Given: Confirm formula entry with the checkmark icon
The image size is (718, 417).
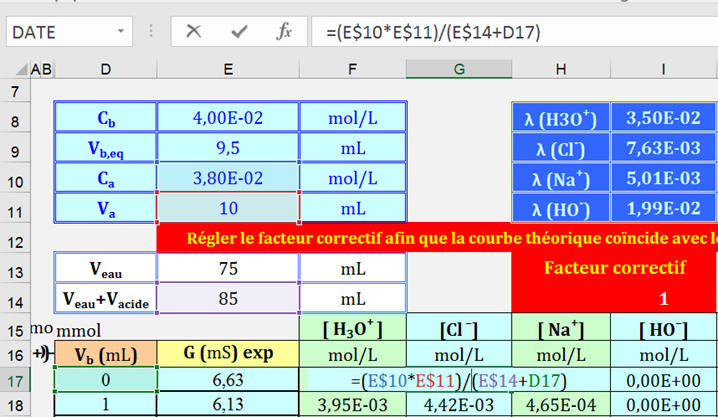Looking at the screenshot, I should (x=239, y=32).
